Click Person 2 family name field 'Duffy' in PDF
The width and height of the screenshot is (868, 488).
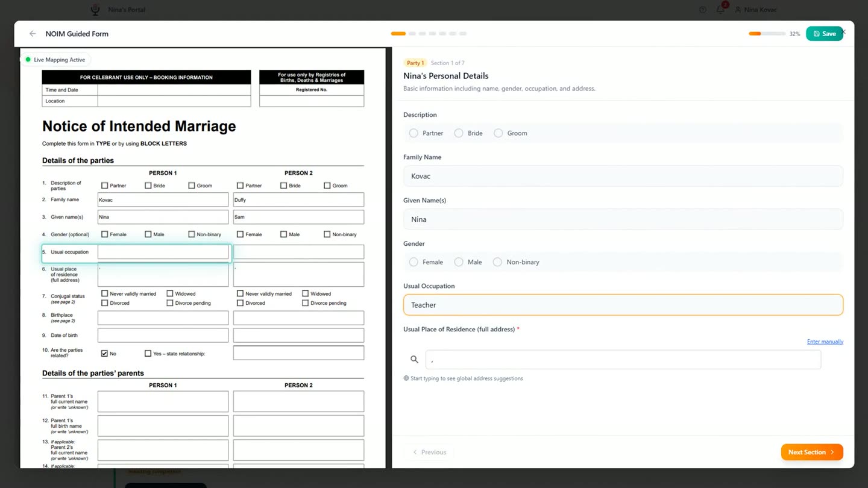298,199
